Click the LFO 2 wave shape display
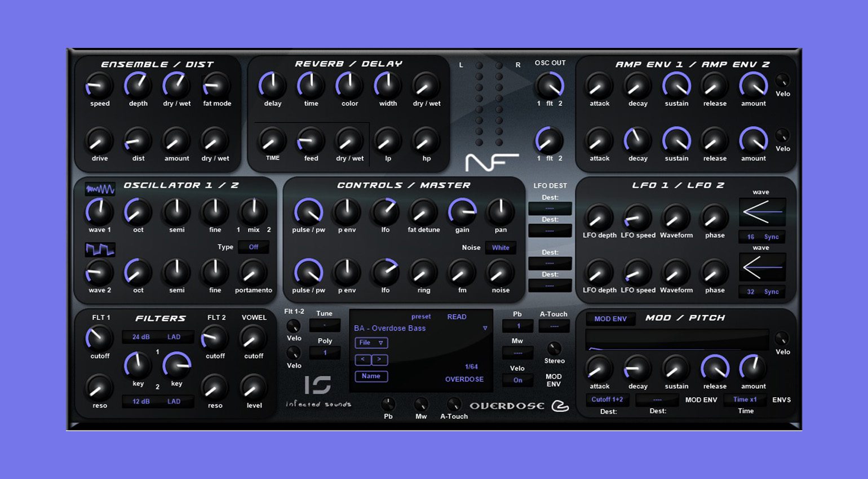 tap(762, 267)
